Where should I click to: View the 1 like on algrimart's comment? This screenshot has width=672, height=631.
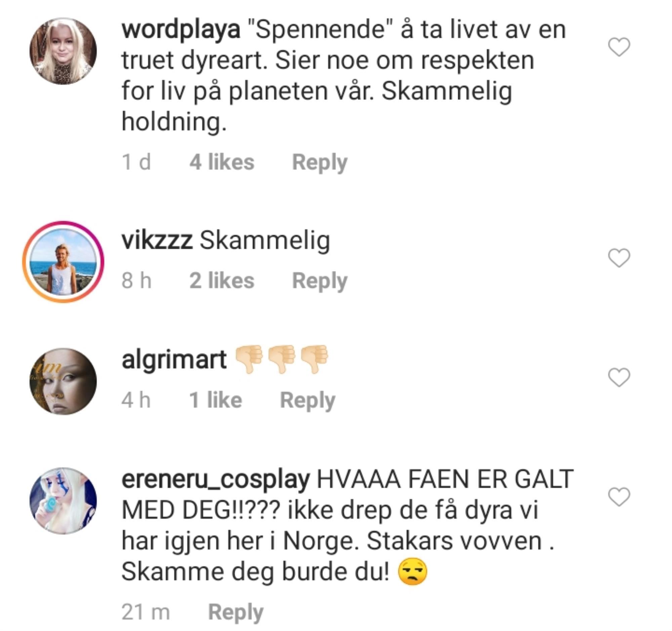click(x=216, y=400)
